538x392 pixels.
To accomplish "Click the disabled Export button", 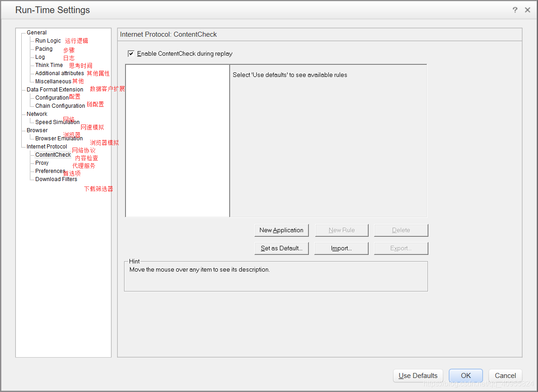I will coord(401,249).
